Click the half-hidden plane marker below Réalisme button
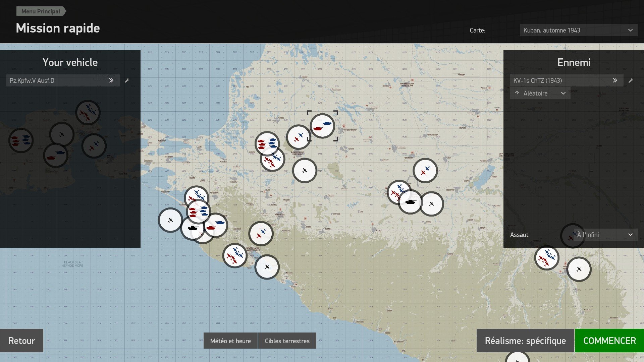This screenshot has width=644, height=362. click(x=517, y=358)
